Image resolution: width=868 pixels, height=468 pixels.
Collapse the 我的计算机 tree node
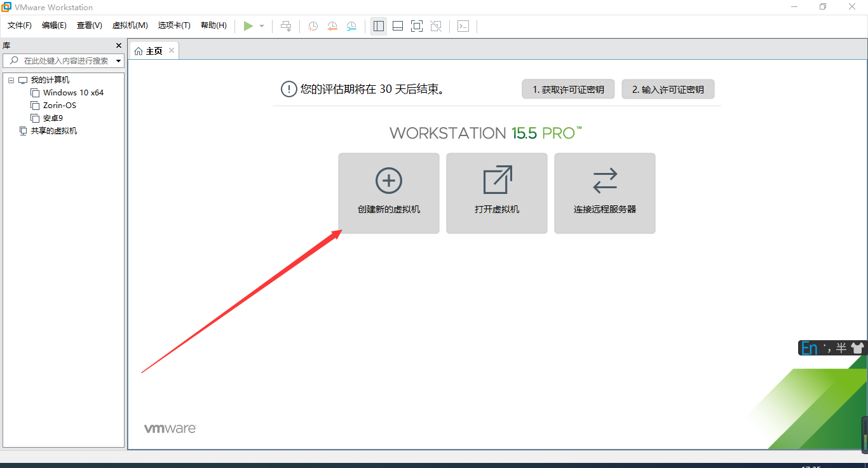(11, 80)
